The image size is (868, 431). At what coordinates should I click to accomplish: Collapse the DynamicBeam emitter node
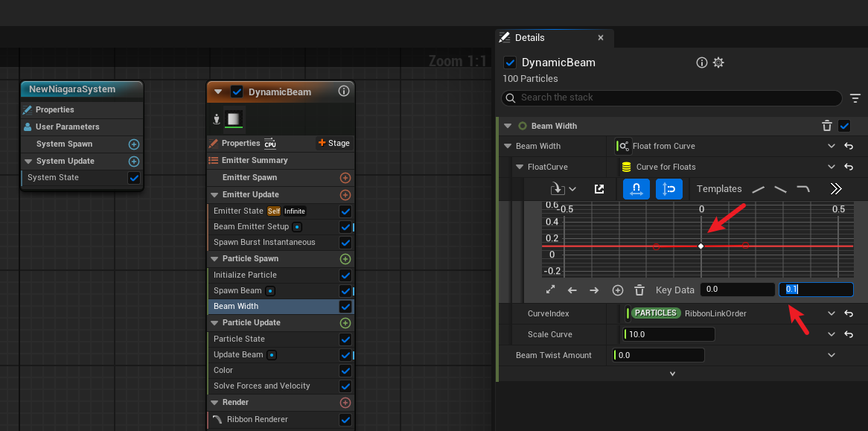pos(218,92)
